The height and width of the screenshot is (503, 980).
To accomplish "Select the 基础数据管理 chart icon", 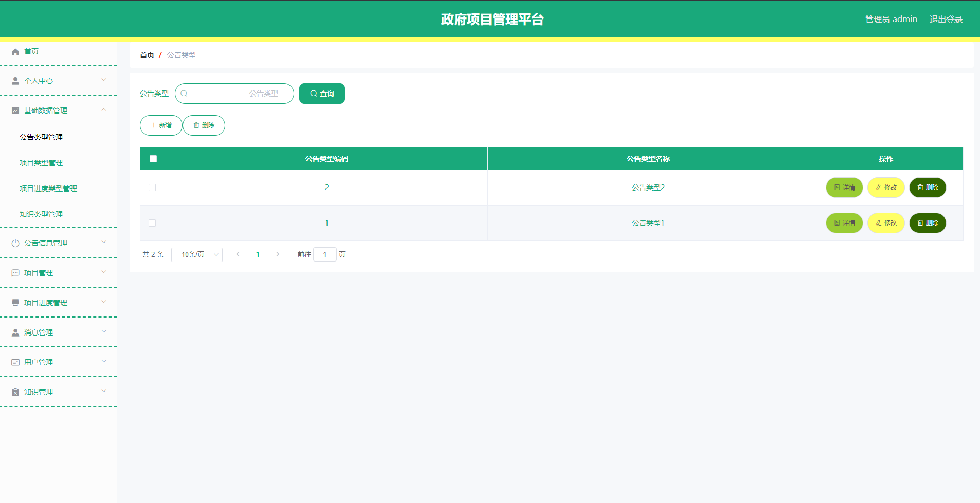I will [14, 110].
